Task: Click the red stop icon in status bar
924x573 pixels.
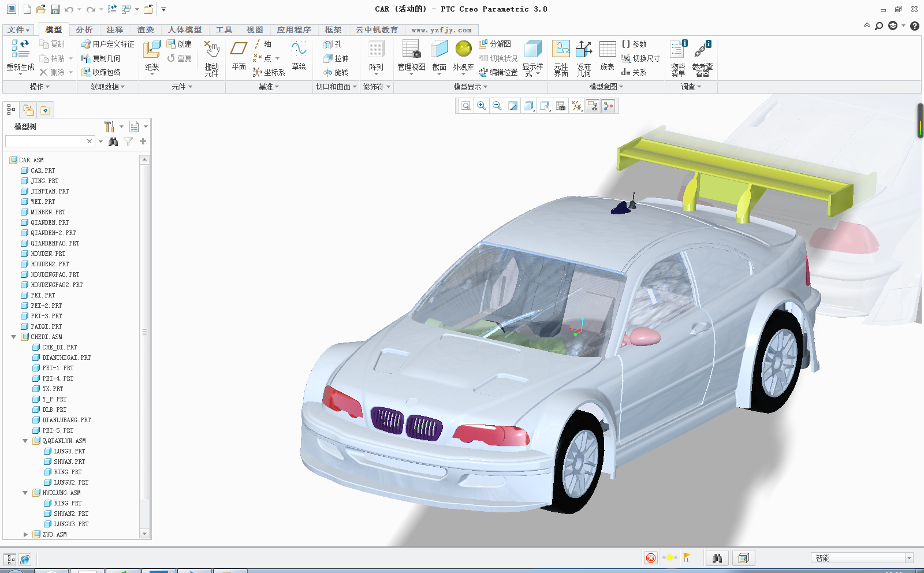Action: click(651, 558)
